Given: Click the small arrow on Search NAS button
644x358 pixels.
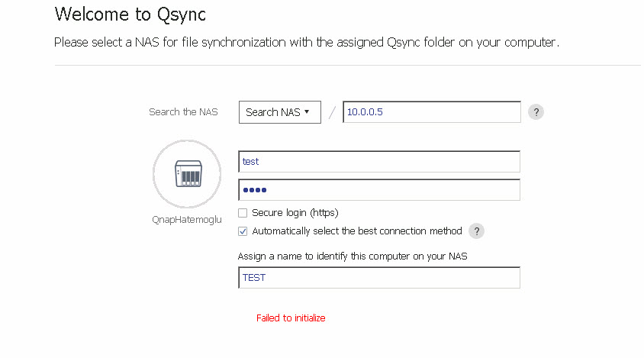Looking at the screenshot, I should coord(307,111).
